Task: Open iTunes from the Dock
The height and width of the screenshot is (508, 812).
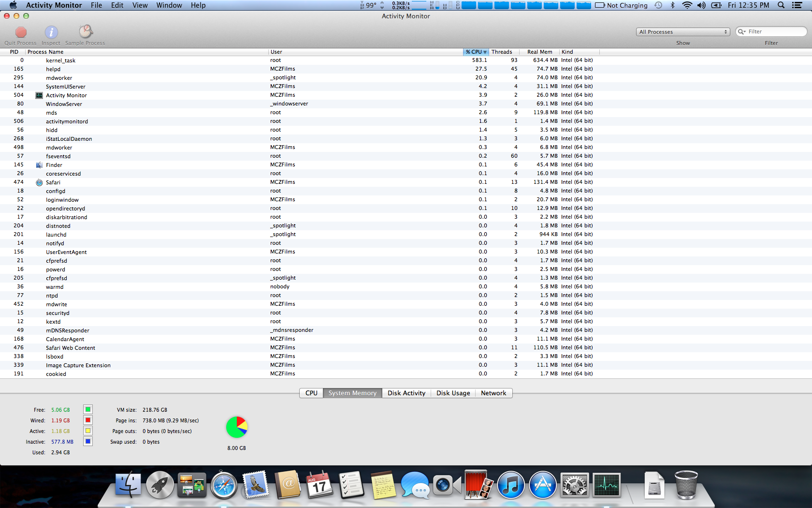Action: [511, 485]
